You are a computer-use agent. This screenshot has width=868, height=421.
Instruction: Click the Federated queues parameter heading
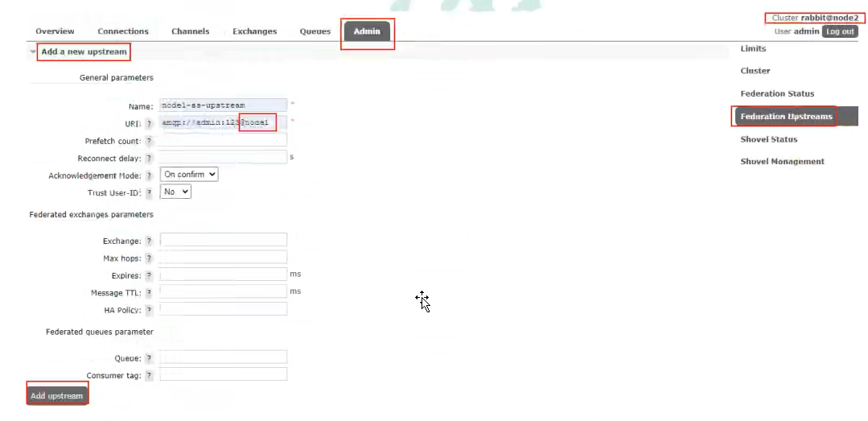coord(100,332)
